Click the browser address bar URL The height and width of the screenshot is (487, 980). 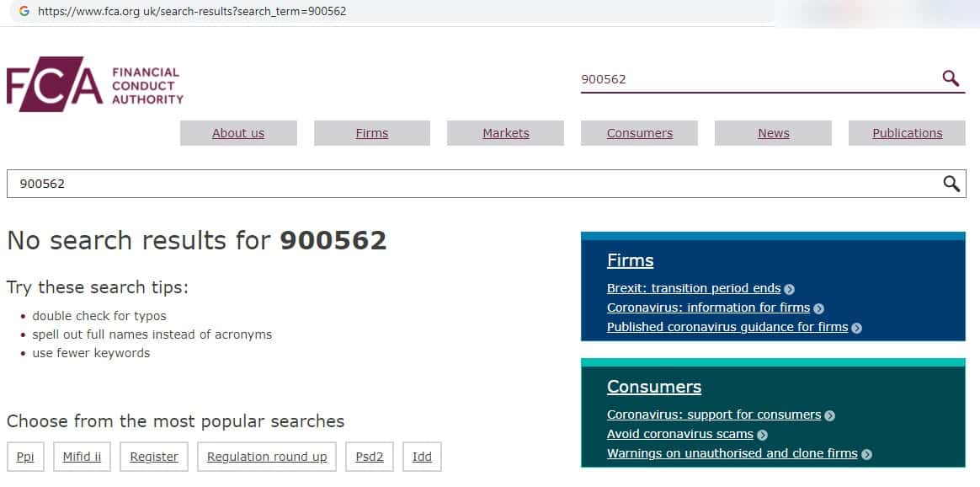pyautogui.click(x=192, y=11)
